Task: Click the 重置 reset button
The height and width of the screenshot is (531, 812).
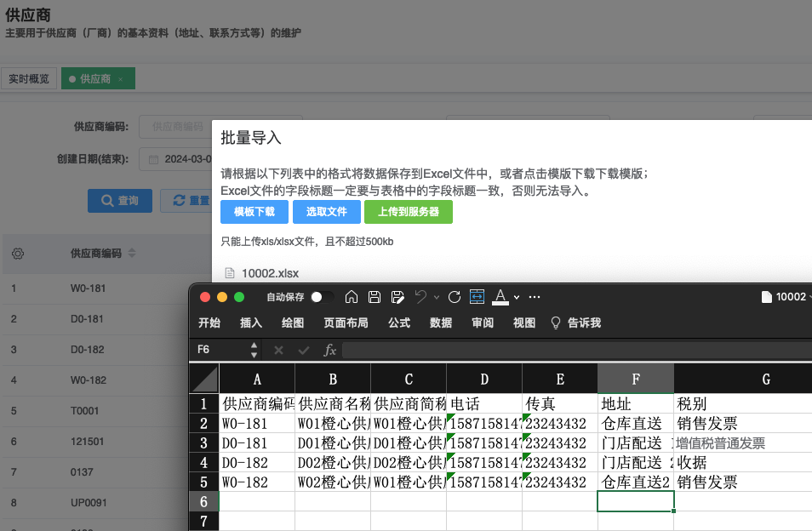Action: tap(186, 201)
